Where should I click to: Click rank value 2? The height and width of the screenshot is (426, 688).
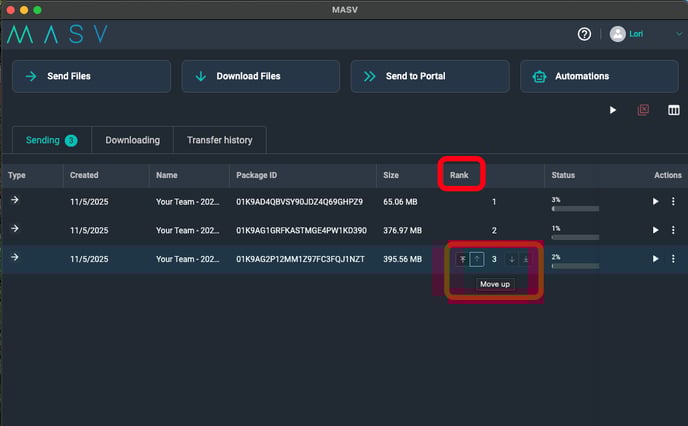pyautogui.click(x=494, y=230)
